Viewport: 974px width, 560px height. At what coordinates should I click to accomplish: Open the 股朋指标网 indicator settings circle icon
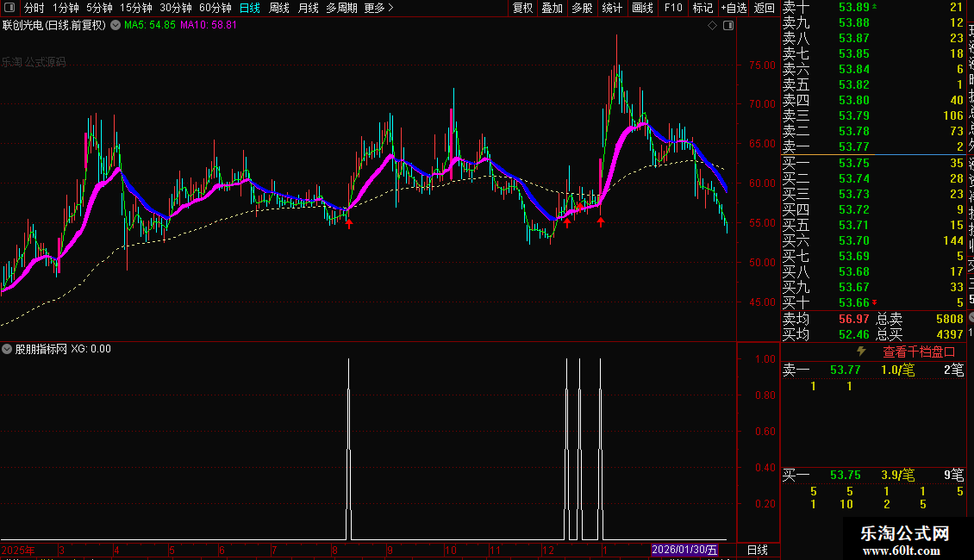(7, 349)
